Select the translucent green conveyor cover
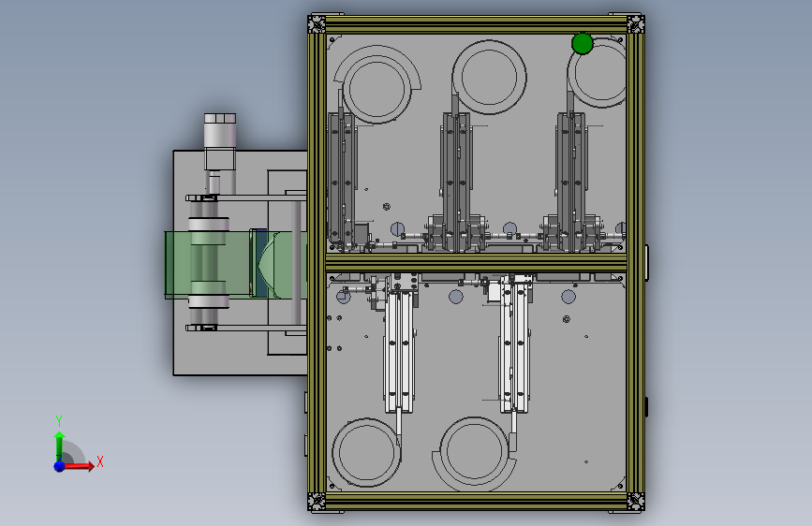This screenshot has height=526, width=812. pyautogui.click(x=236, y=265)
